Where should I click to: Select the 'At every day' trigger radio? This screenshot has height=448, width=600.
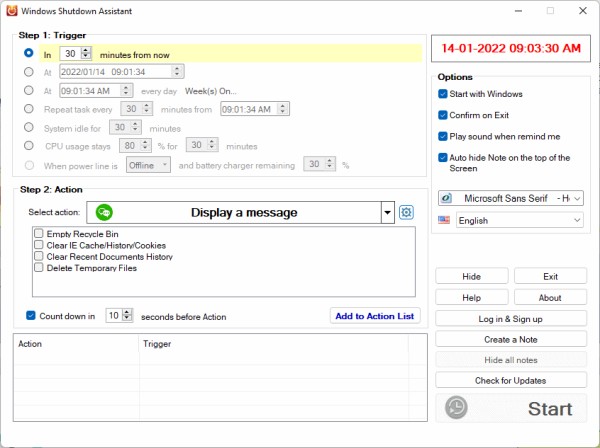click(x=29, y=90)
